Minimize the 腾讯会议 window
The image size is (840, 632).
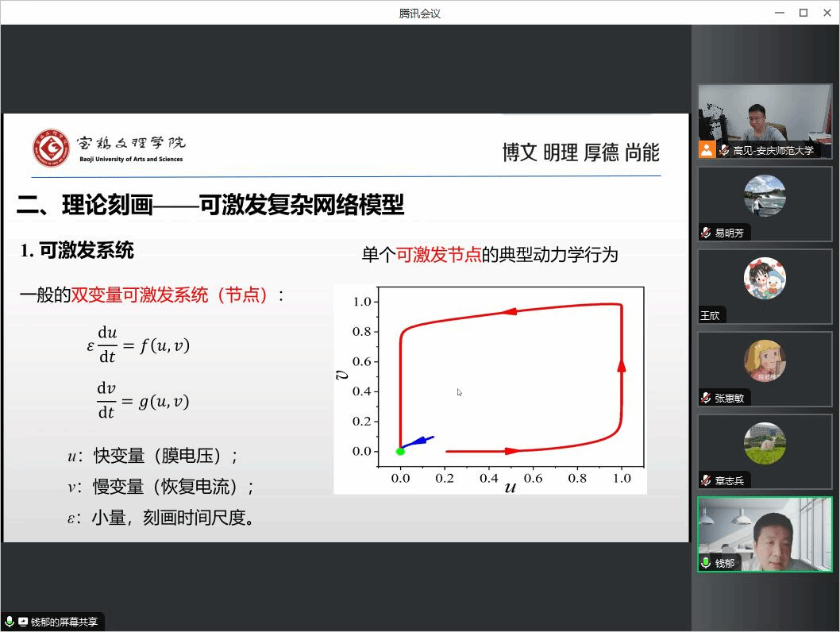[779, 13]
